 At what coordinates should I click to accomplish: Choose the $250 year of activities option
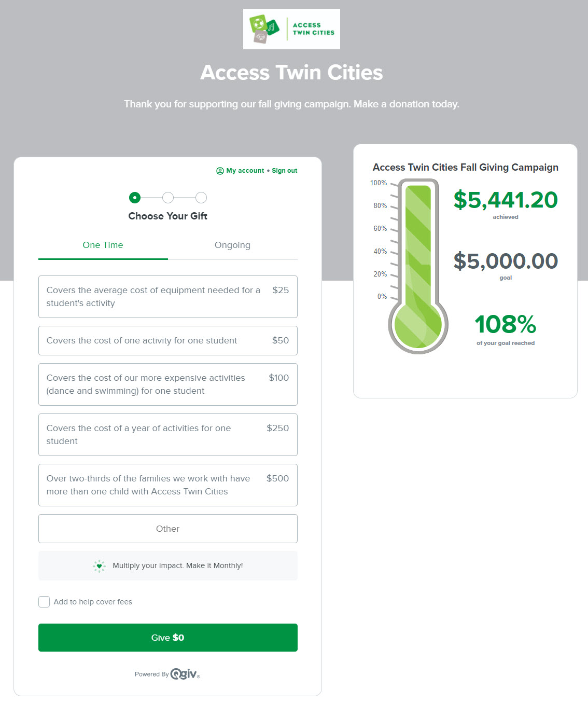168,435
